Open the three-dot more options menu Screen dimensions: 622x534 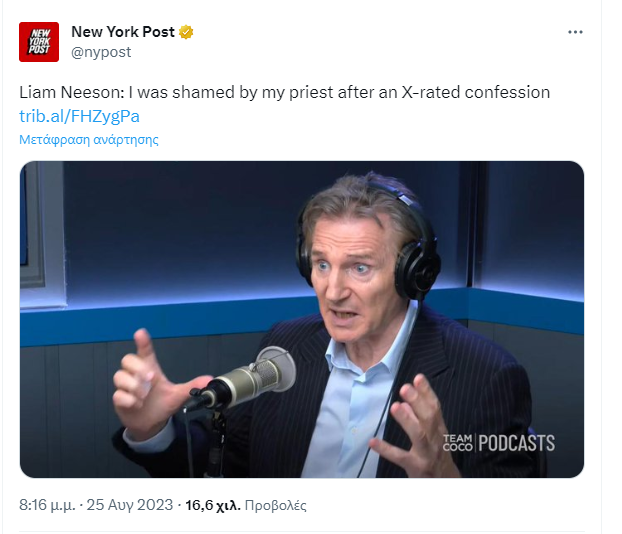click(x=575, y=32)
